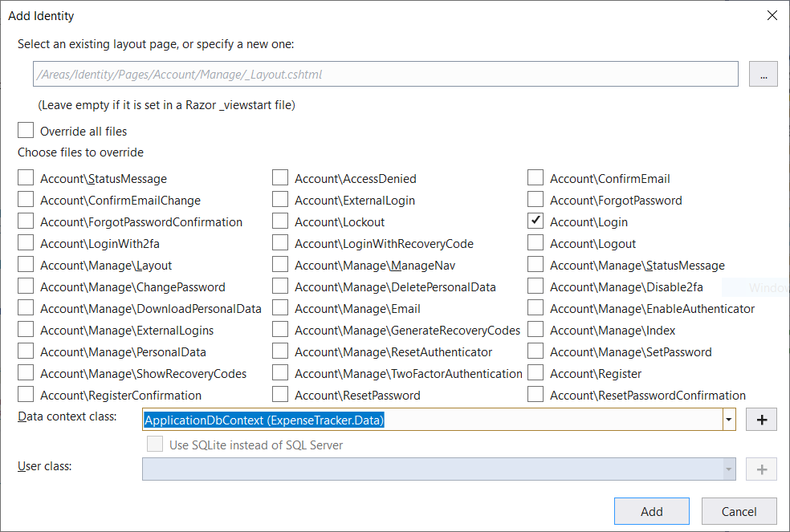Select Account\ForgotPassword checkbox
790x532 pixels.
coord(535,200)
